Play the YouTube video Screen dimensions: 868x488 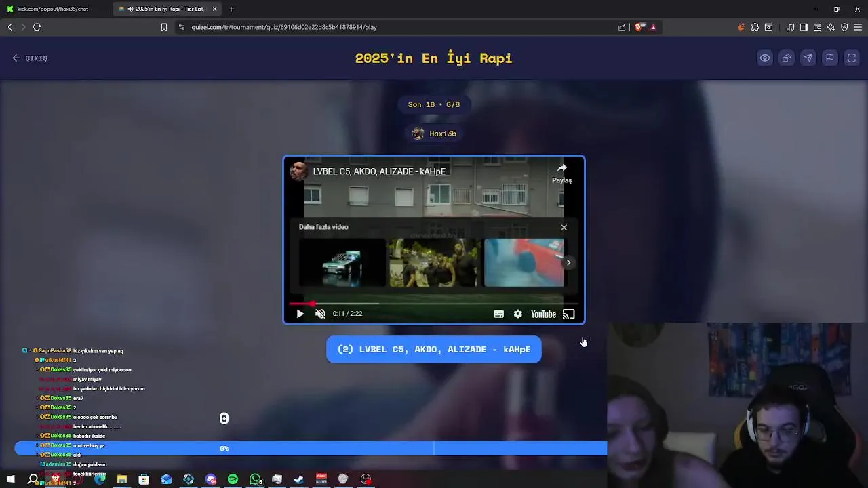(x=300, y=314)
